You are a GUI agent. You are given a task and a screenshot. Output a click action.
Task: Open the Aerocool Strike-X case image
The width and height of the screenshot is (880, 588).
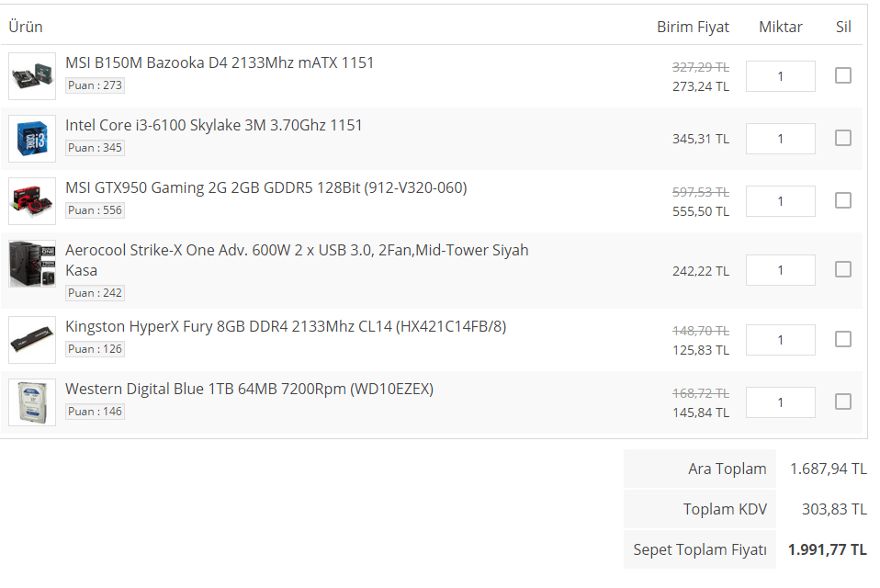[32, 264]
